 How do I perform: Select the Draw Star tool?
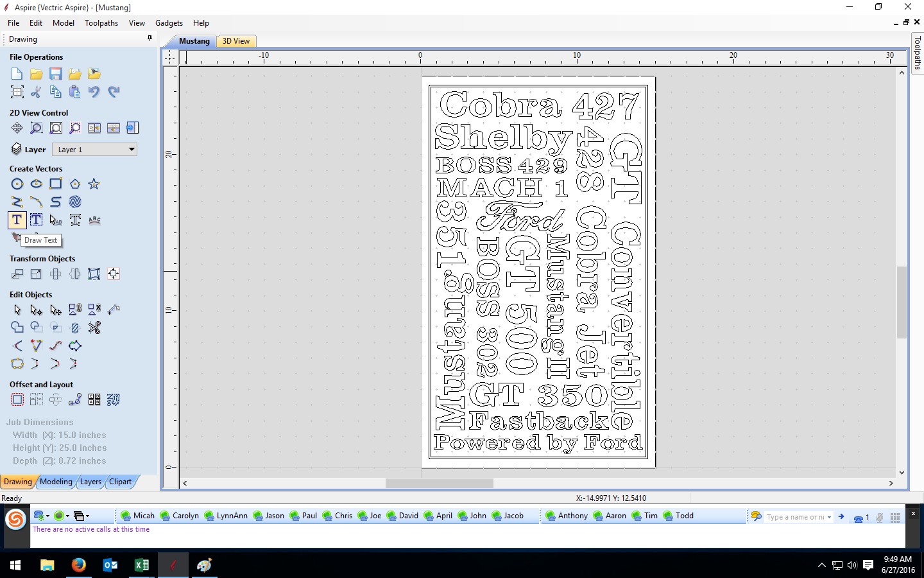(94, 184)
